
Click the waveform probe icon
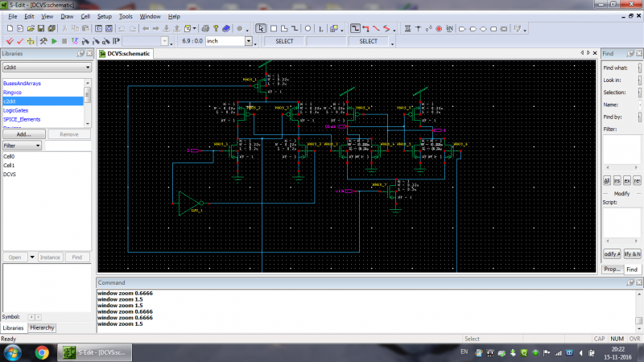[x=75, y=41]
